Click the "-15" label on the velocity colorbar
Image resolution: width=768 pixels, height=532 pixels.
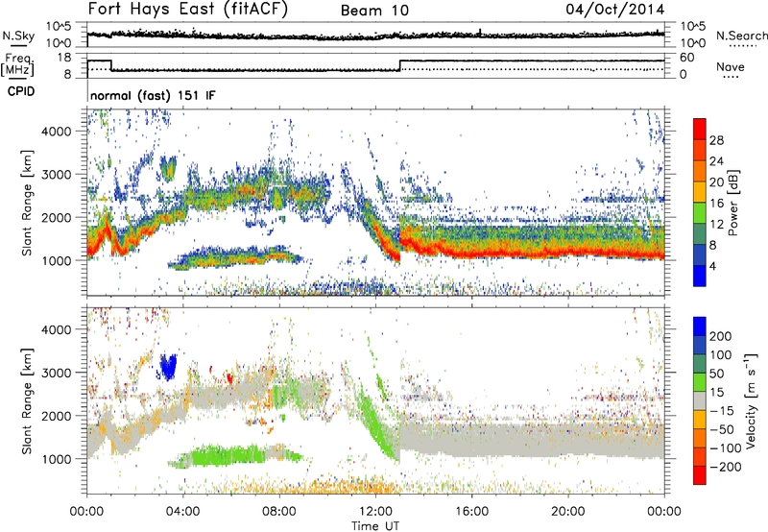pyautogui.click(x=722, y=410)
